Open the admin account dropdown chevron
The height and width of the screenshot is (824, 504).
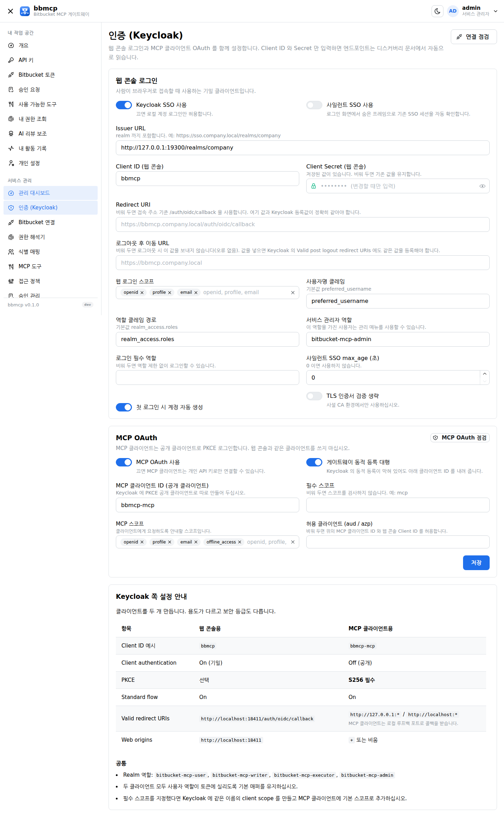coord(496,11)
